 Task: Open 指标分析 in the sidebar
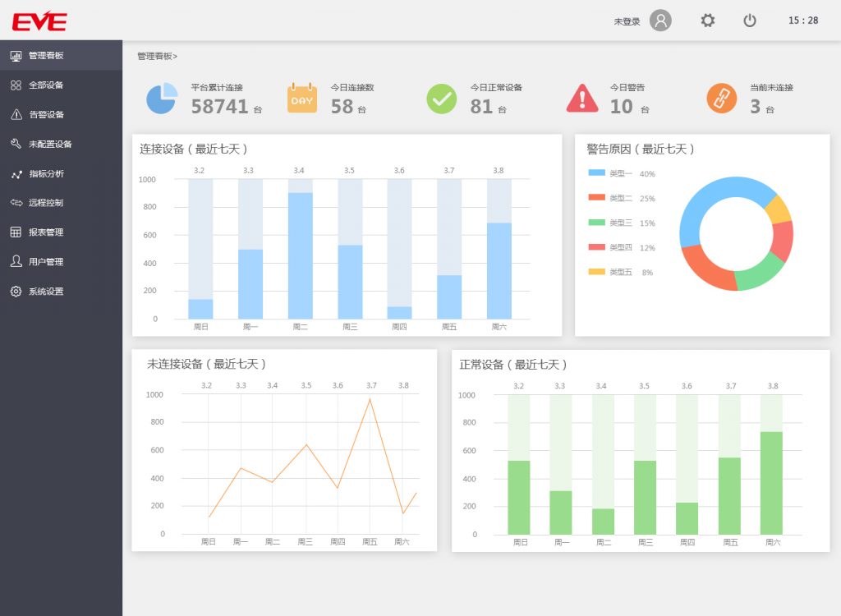[x=46, y=174]
